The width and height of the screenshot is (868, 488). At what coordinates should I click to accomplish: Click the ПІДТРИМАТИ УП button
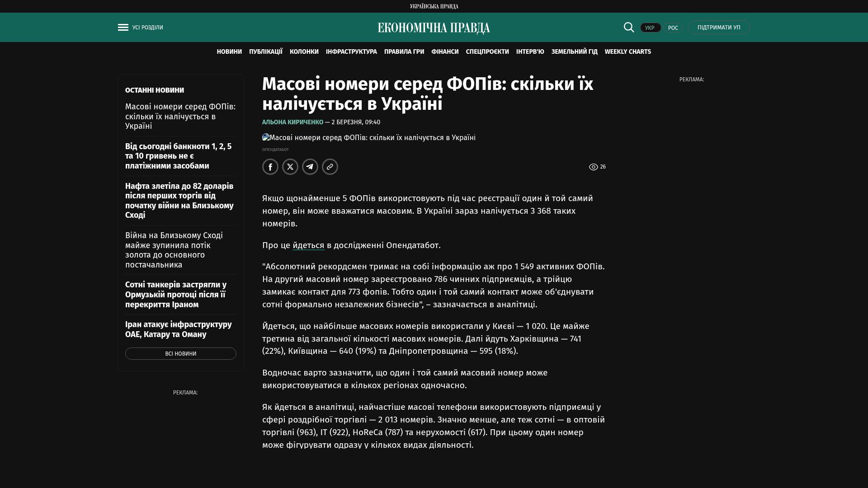(x=719, y=28)
